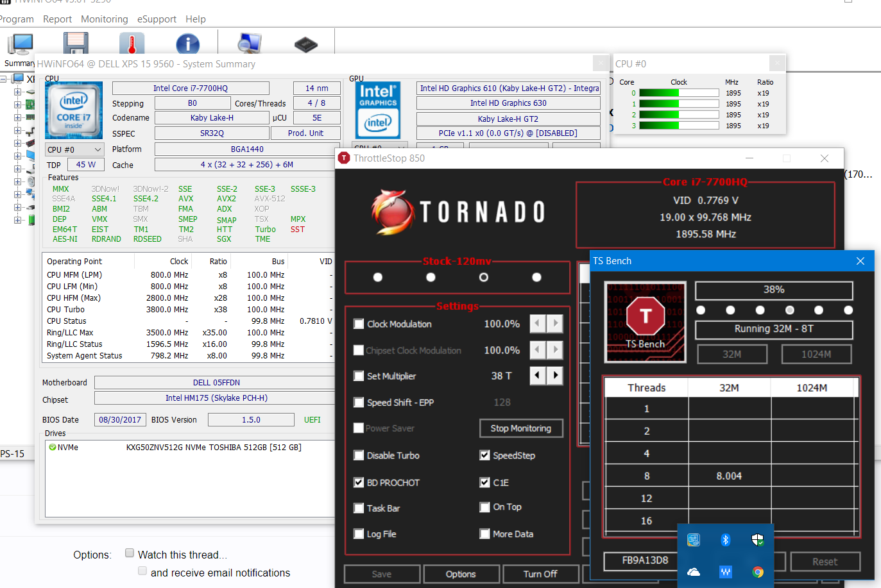881x588 pixels.
Task: Select the fourth ThrottleStop profile radio button
Action: click(x=536, y=277)
